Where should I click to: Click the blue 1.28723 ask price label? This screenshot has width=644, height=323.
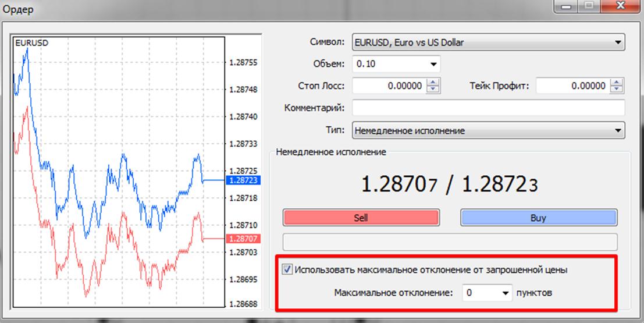244,181
